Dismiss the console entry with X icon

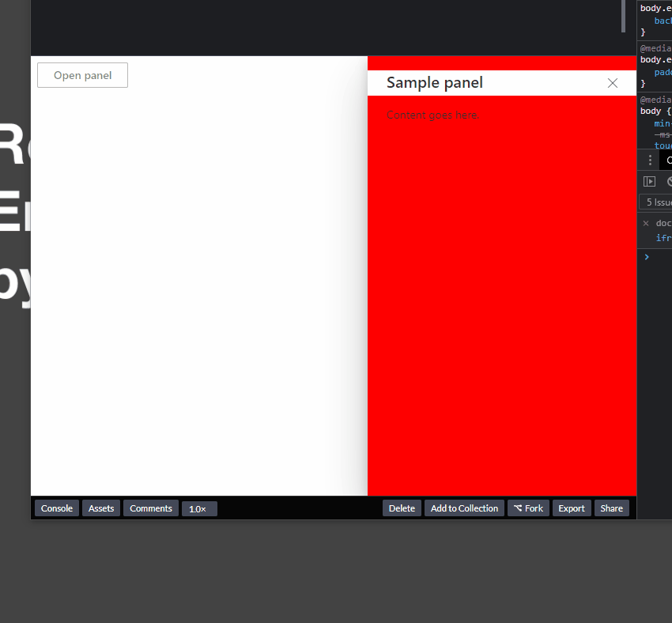click(646, 223)
